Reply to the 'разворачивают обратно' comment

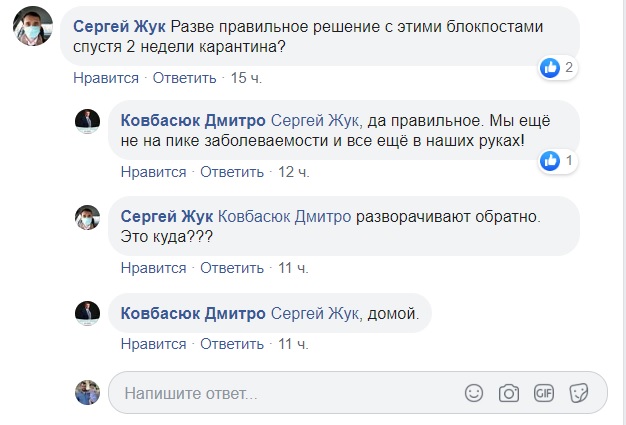click(x=231, y=268)
